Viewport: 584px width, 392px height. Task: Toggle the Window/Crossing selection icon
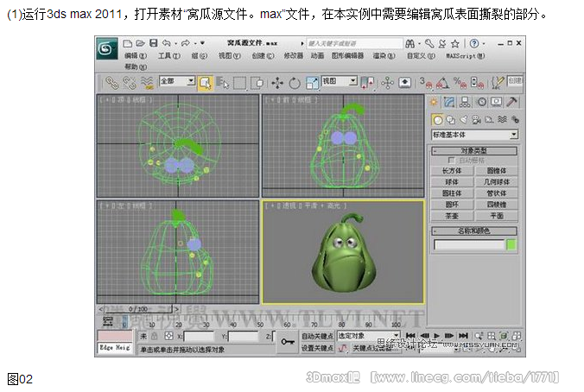(x=257, y=83)
